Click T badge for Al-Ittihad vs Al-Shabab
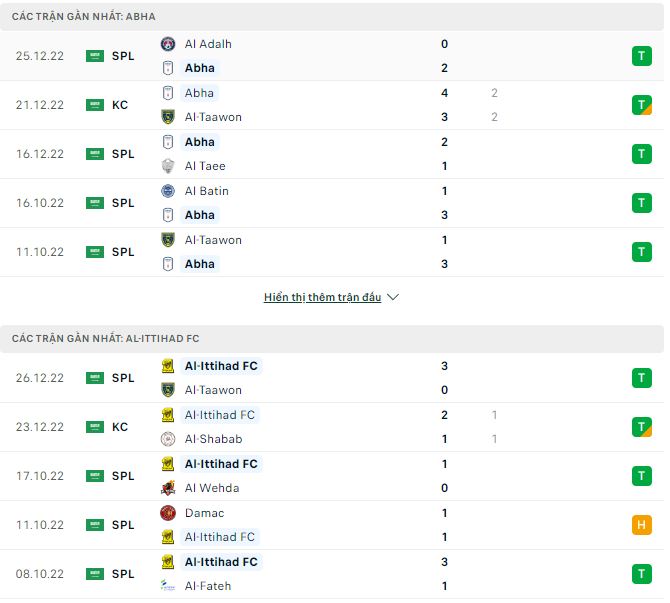The image size is (670, 603). (x=641, y=427)
